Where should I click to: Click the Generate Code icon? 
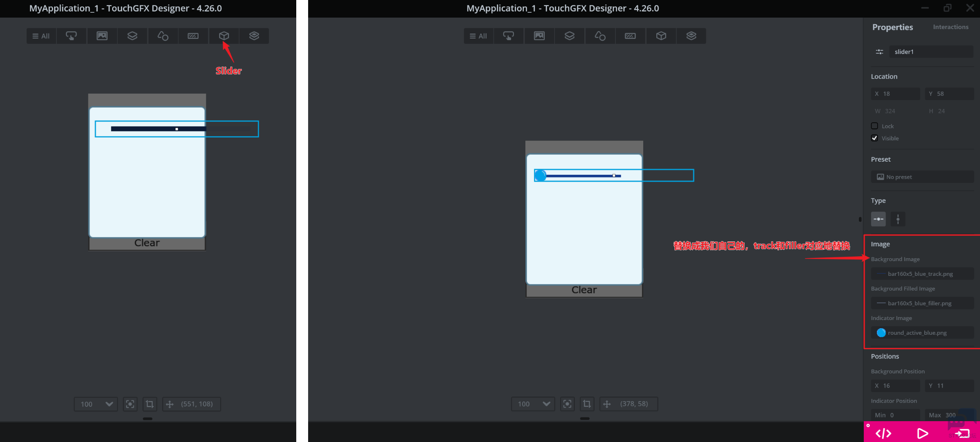(883, 433)
